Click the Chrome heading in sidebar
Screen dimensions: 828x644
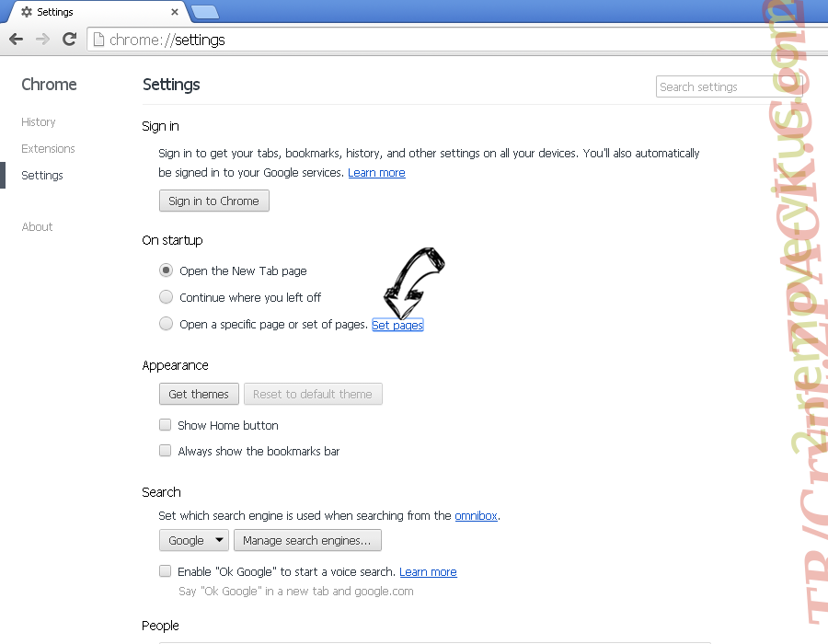(x=49, y=85)
